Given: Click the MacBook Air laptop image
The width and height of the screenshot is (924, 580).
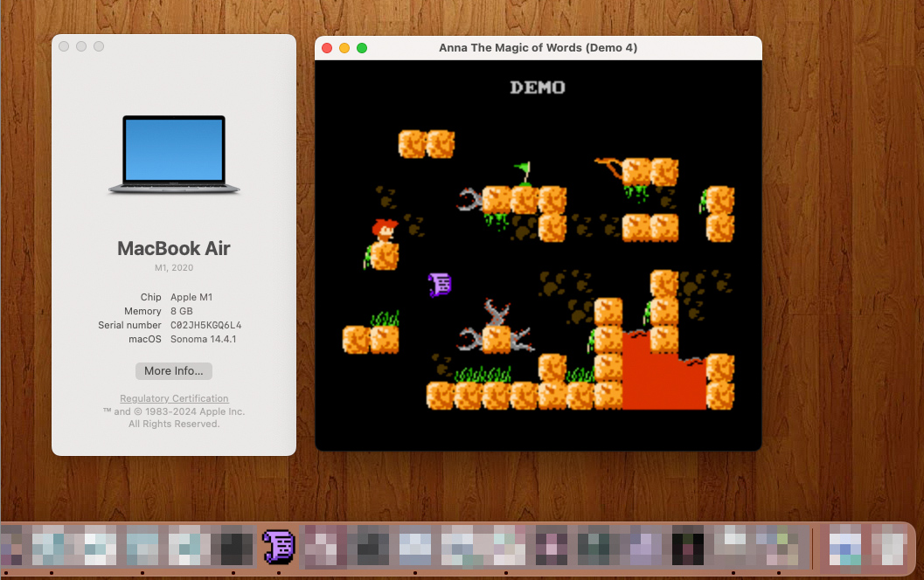Looking at the screenshot, I should (x=174, y=155).
